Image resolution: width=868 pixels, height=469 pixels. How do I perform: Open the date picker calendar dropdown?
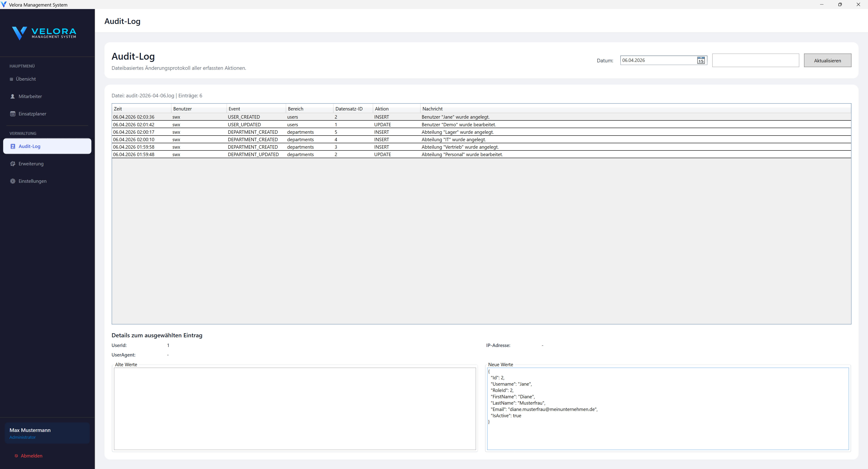701,61
